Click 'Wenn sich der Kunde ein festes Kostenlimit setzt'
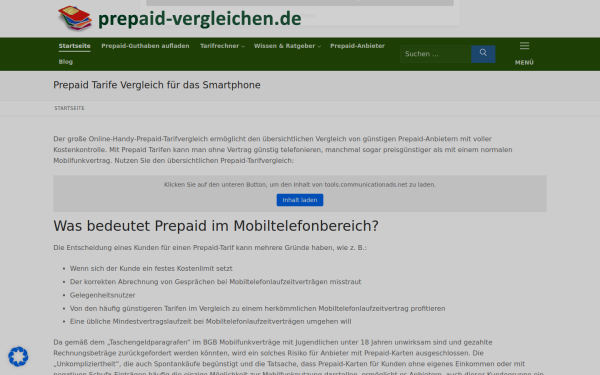The image size is (600, 375). pos(151,269)
